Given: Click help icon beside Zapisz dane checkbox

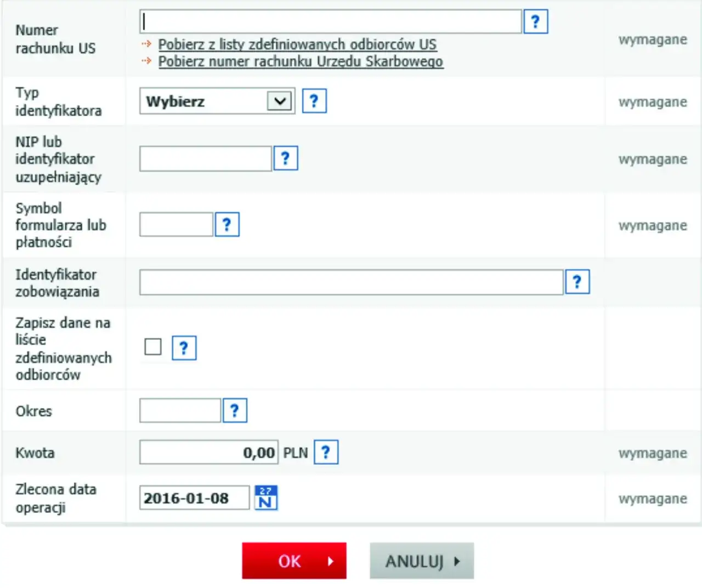Looking at the screenshot, I should [x=184, y=348].
